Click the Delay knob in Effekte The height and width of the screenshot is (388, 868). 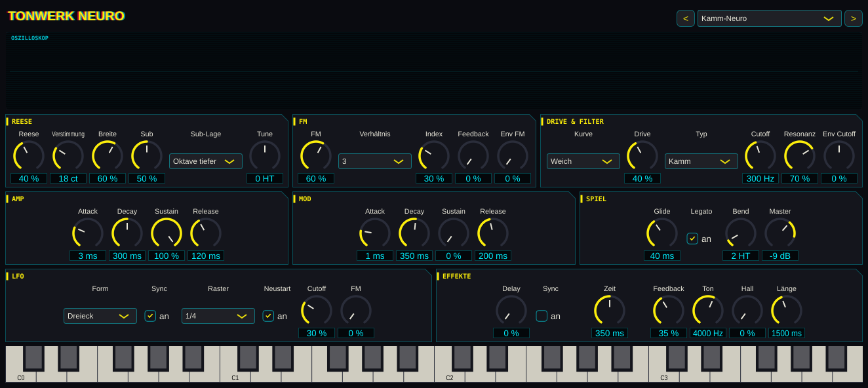point(511,311)
